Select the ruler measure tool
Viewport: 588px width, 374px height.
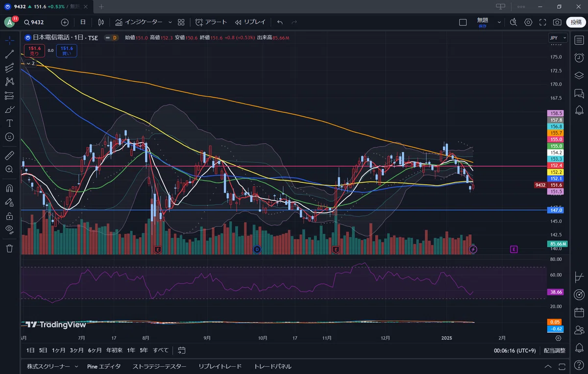pyautogui.click(x=9, y=155)
